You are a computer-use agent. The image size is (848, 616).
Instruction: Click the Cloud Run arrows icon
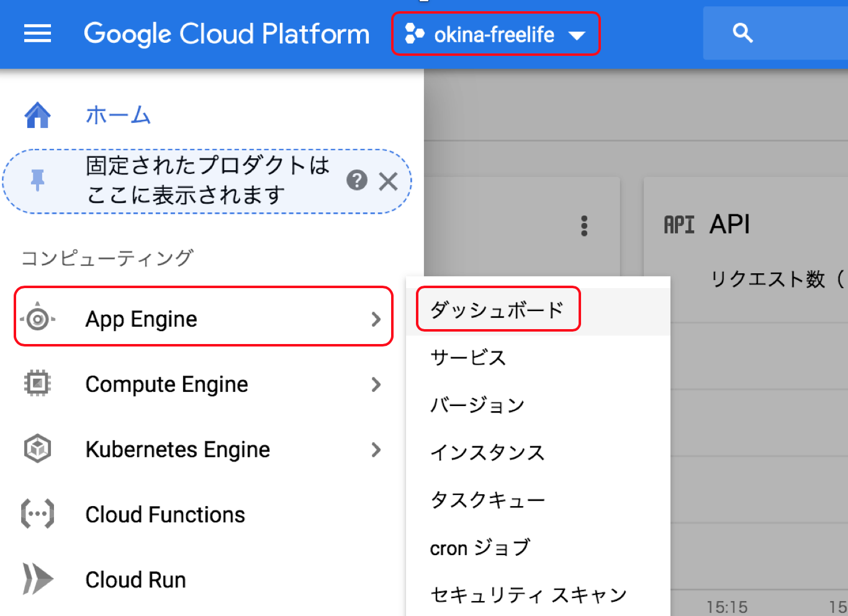coord(37,579)
